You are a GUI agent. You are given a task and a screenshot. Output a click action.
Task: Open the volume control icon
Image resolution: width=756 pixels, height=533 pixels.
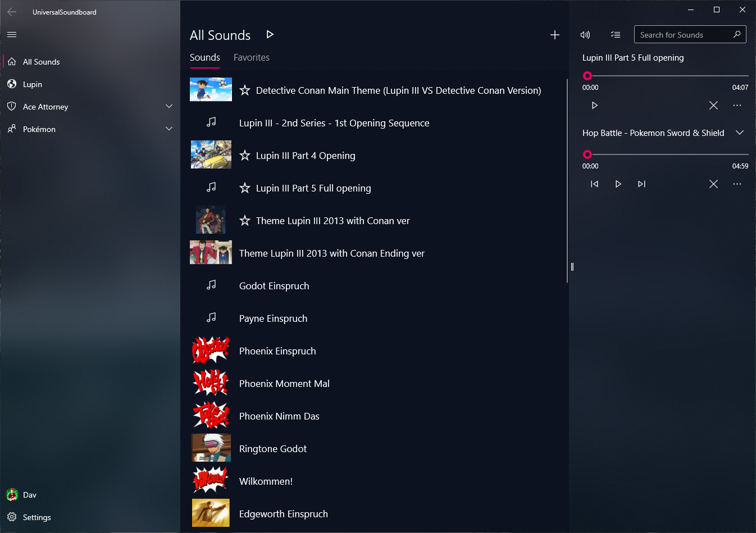click(585, 35)
